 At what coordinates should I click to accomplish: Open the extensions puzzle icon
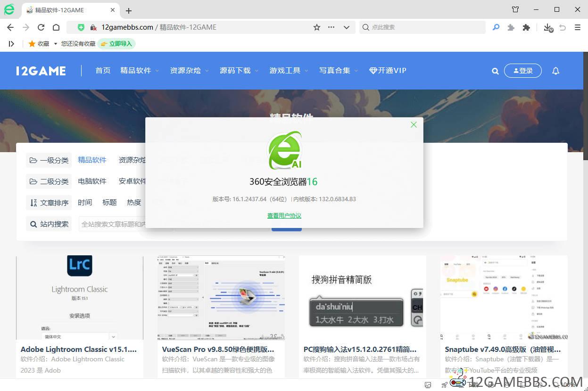526,27
